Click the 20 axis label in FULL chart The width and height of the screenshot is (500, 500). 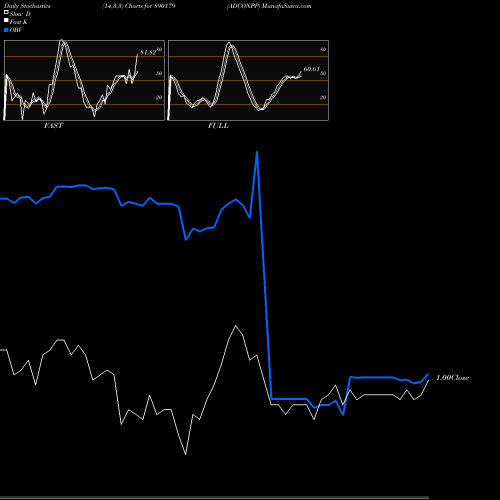[323, 97]
